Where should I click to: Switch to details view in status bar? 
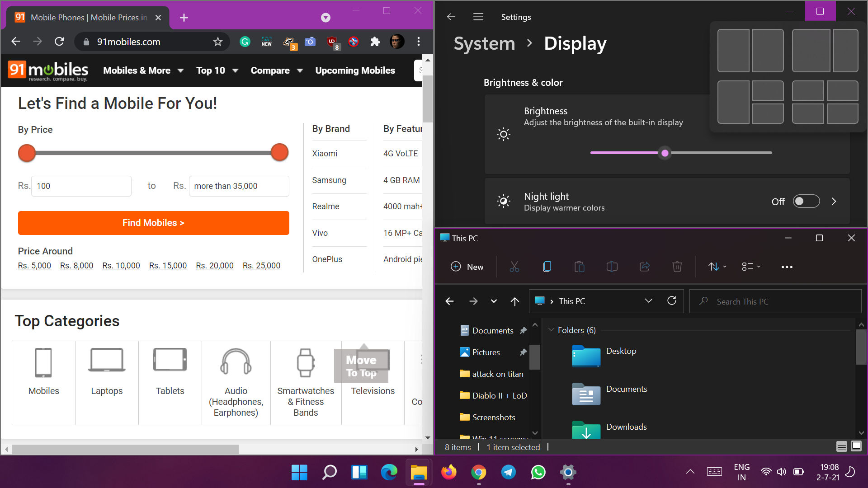(x=841, y=446)
